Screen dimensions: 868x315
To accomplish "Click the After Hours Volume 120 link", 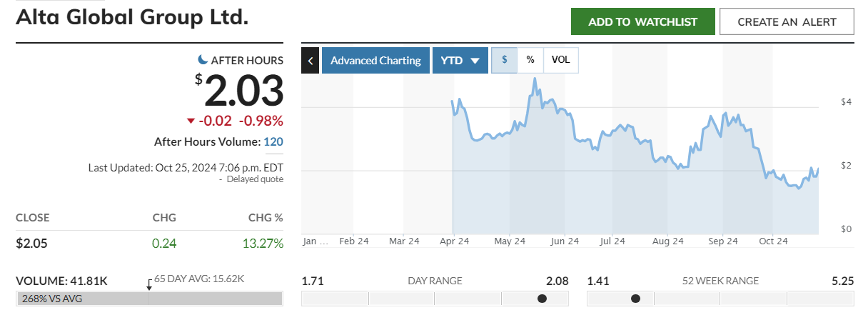I will point(273,141).
